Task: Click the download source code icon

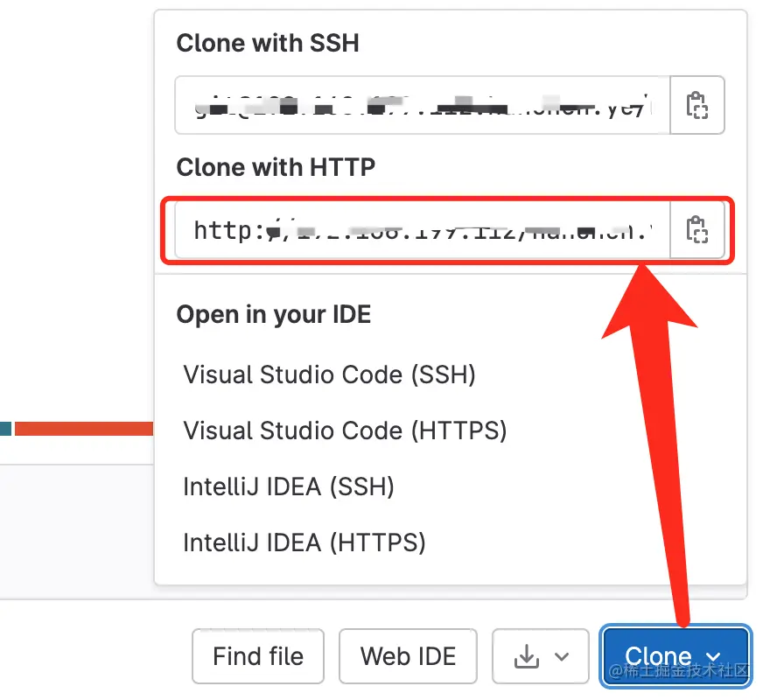Action: coord(526,656)
